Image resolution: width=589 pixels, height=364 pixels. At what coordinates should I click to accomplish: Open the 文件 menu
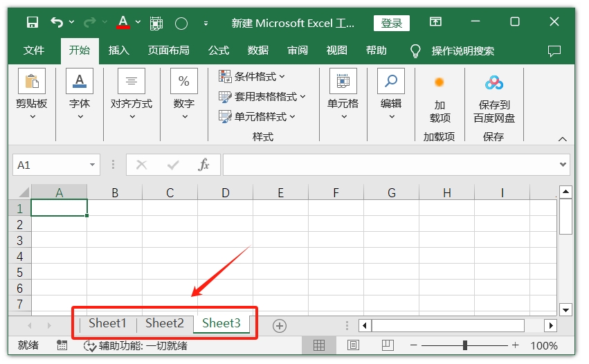click(x=33, y=51)
